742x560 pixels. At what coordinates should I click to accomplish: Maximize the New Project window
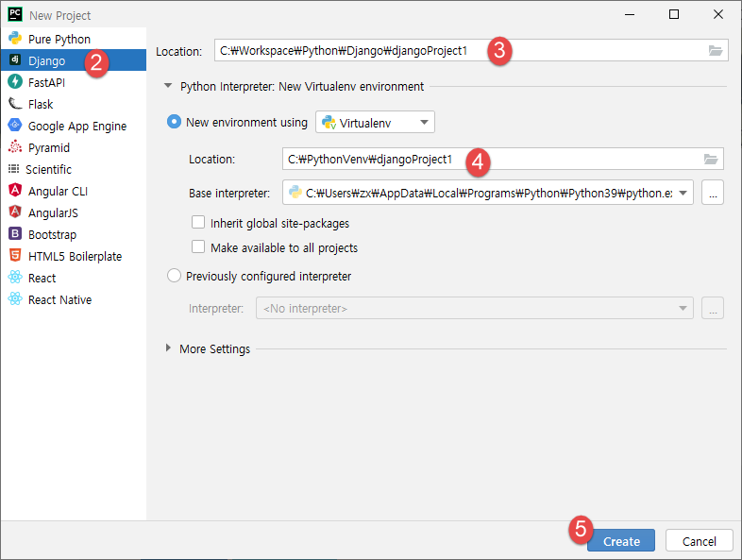pos(674,15)
